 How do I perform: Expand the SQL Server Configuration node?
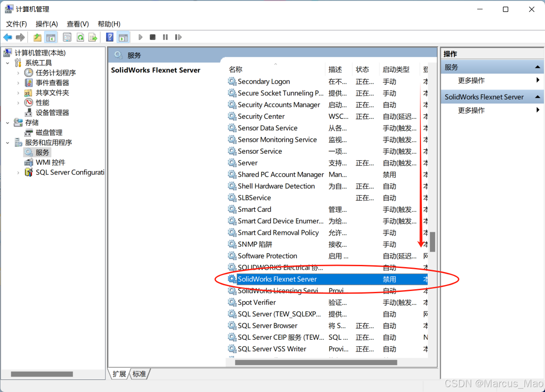click(x=18, y=172)
